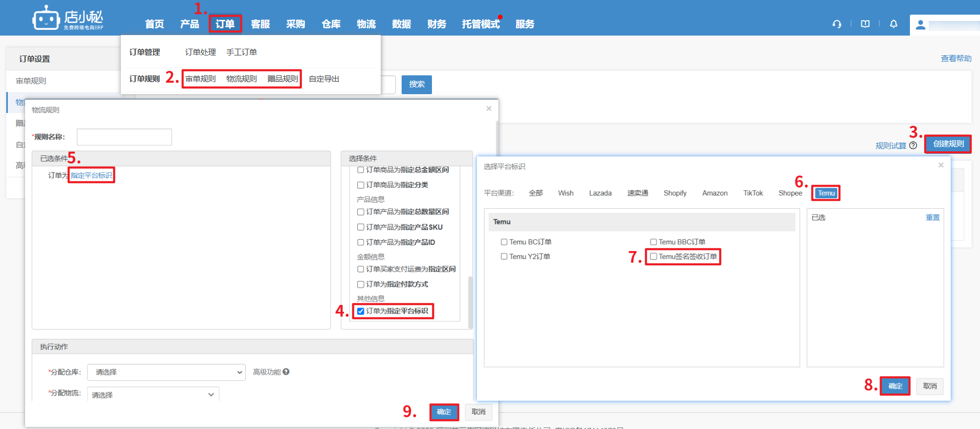Click the 高级功能 help icon

(286, 372)
